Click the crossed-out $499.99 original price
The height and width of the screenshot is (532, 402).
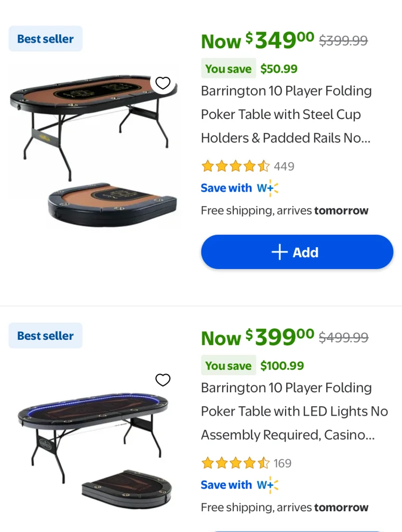tap(343, 338)
